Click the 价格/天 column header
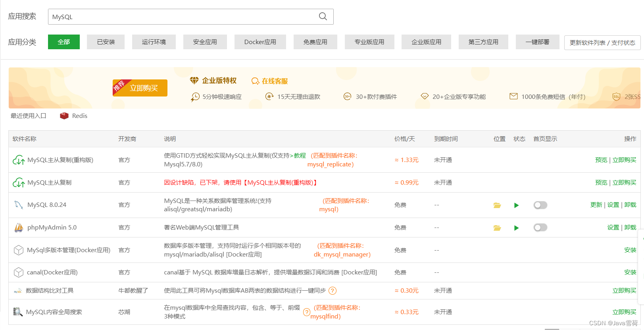644x330 pixels. (405, 139)
